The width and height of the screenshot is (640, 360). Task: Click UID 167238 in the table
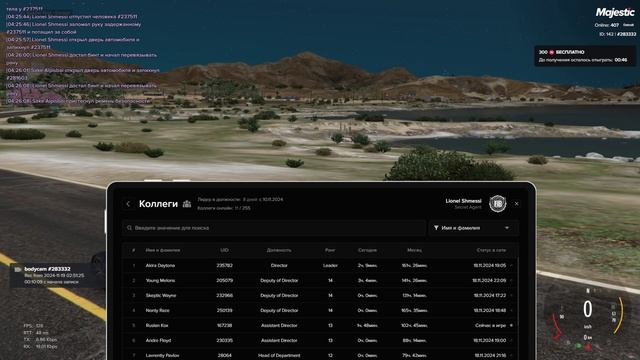point(224,326)
